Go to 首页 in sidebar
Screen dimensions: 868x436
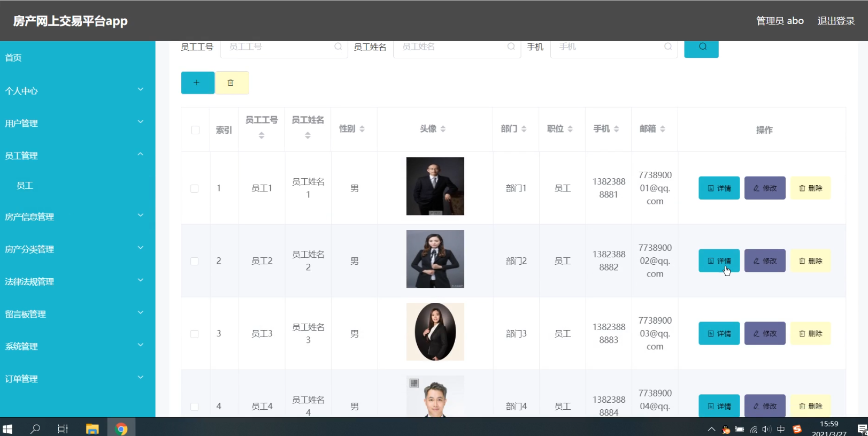[13, 58]
